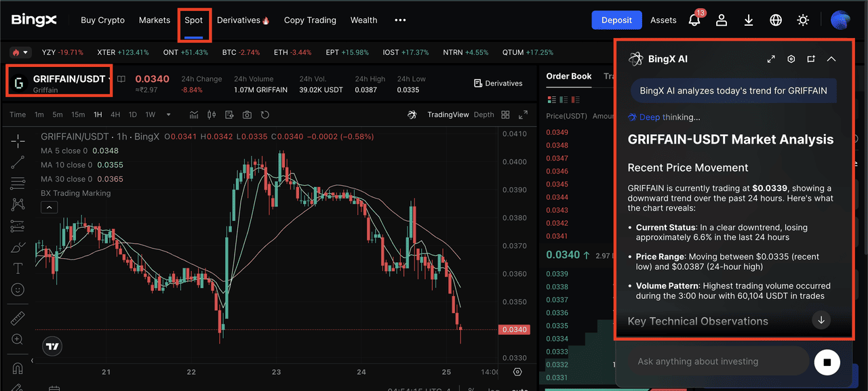Click the Deposit button

click(x=616, y=20)
